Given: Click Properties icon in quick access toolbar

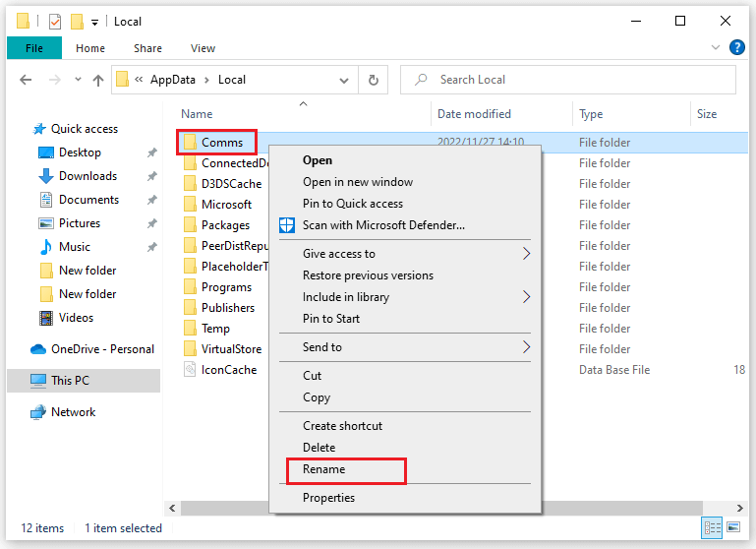Looking at the screenshot, I should pyautogui.click(x=55, y=22).
